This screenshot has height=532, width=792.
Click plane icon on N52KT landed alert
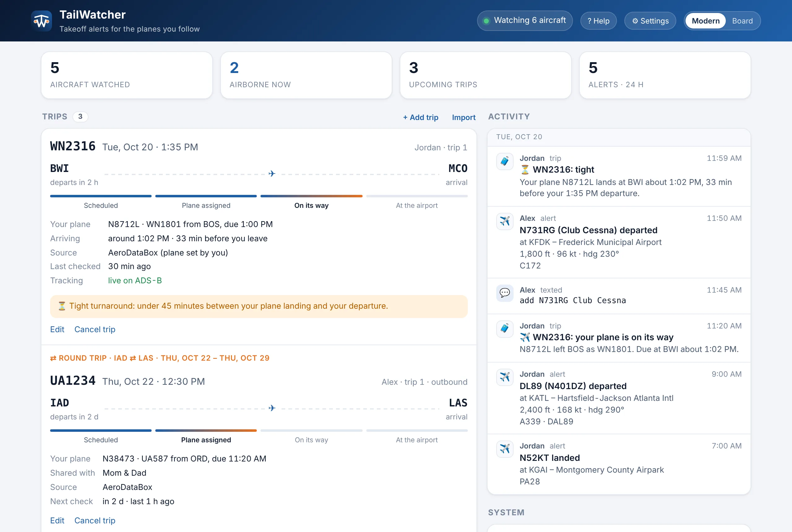coord(505,449)
